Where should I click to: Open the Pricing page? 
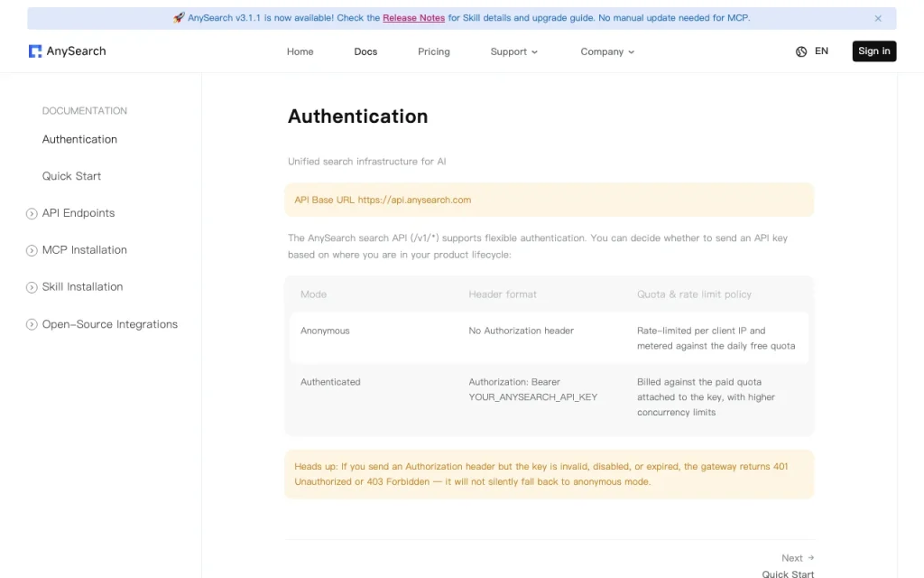pos(434,51)
